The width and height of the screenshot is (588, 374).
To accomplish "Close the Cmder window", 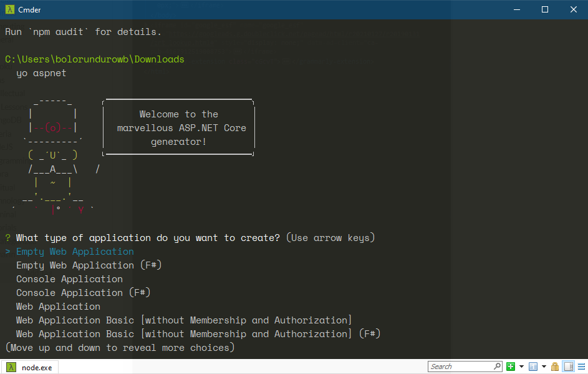I will pos(574,9).
